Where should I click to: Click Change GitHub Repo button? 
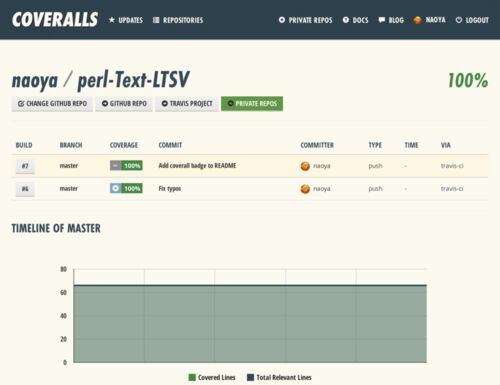[x=52, y=104]
